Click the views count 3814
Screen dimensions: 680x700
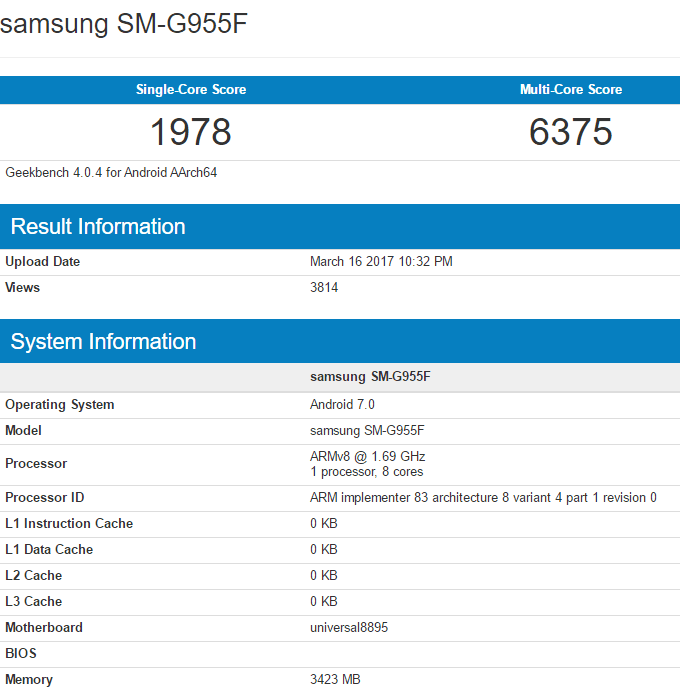point(324,288)
